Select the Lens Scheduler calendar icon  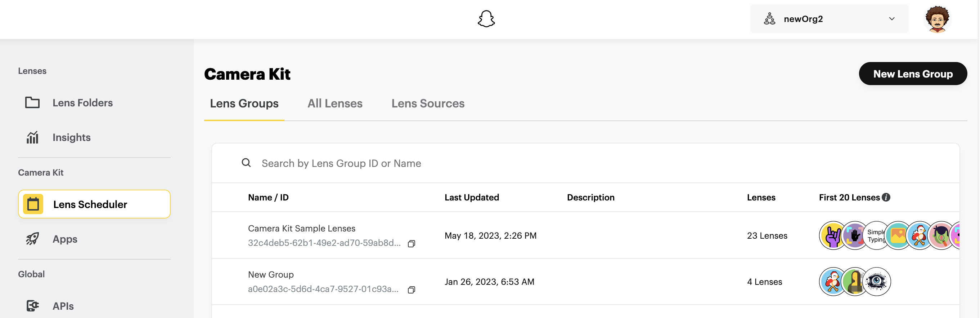33,204
